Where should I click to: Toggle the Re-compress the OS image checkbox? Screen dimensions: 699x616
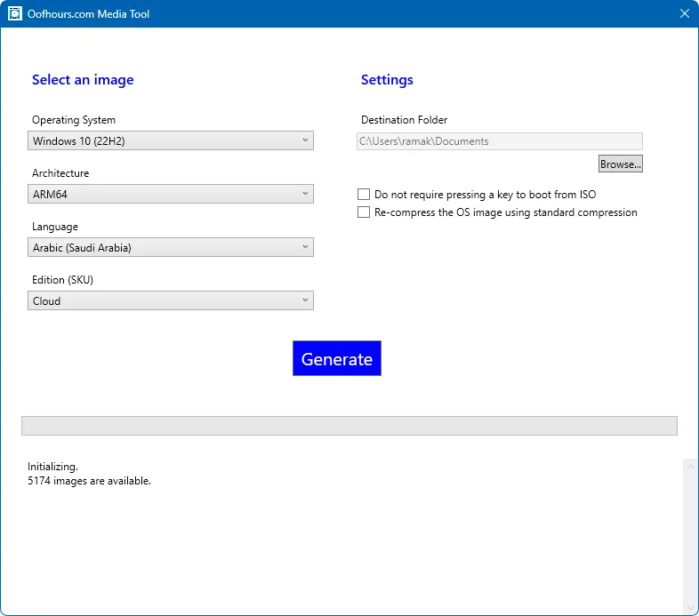click(x=364, y=212)
